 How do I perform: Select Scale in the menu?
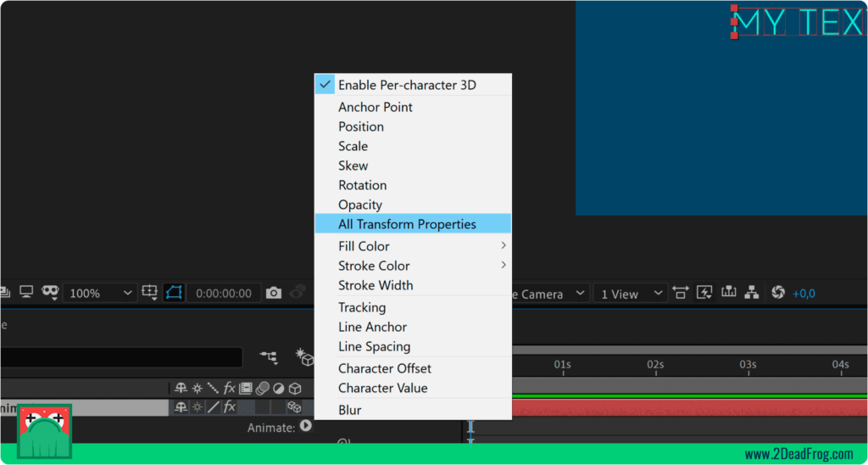tap(413, 146)
